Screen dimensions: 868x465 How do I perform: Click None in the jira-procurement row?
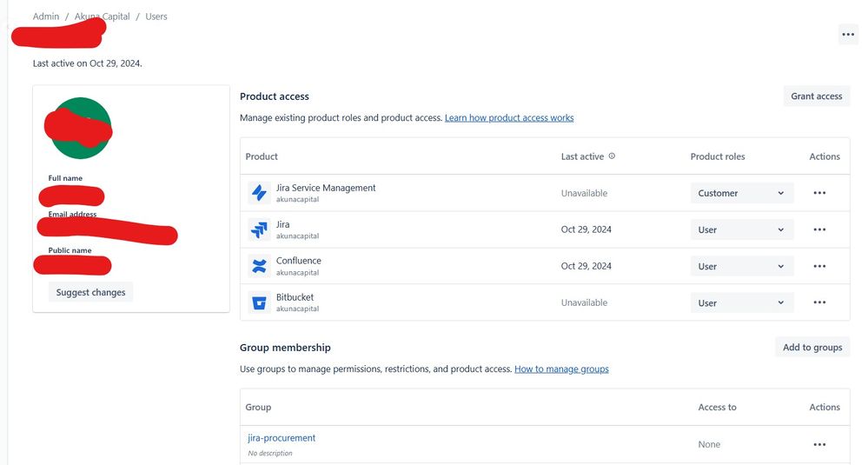tap(709, 444)
